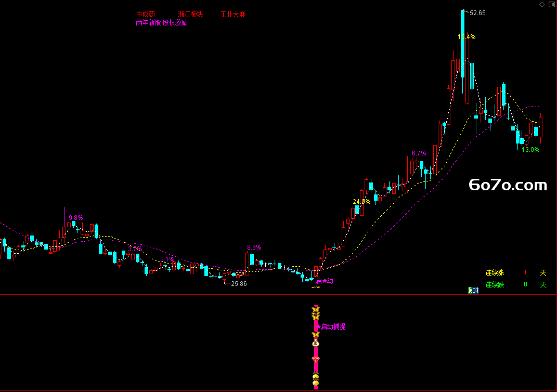
Task: Click the 15.4% label near the peak
Action: (x=467, y=36)
